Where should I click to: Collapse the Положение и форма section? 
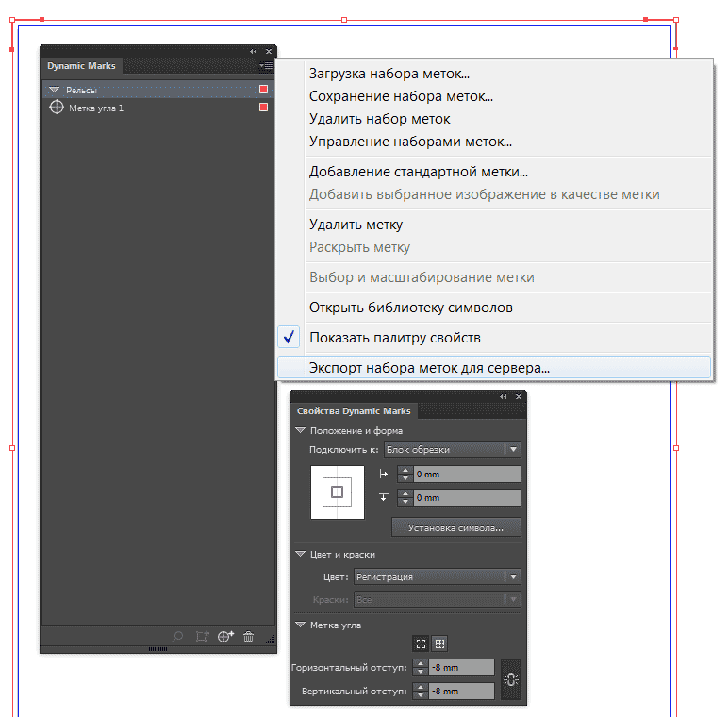click(301, 430)
